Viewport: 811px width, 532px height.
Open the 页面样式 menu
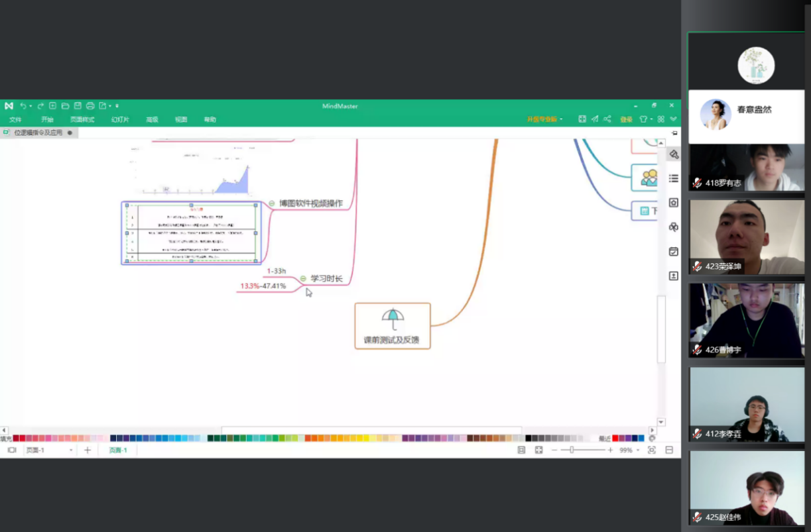82,120
